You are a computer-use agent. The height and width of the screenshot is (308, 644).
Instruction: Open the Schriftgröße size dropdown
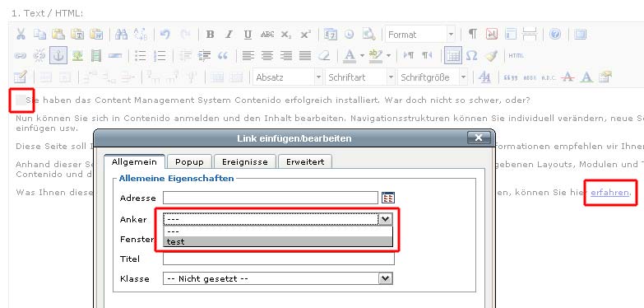click(x=433, y=77)
